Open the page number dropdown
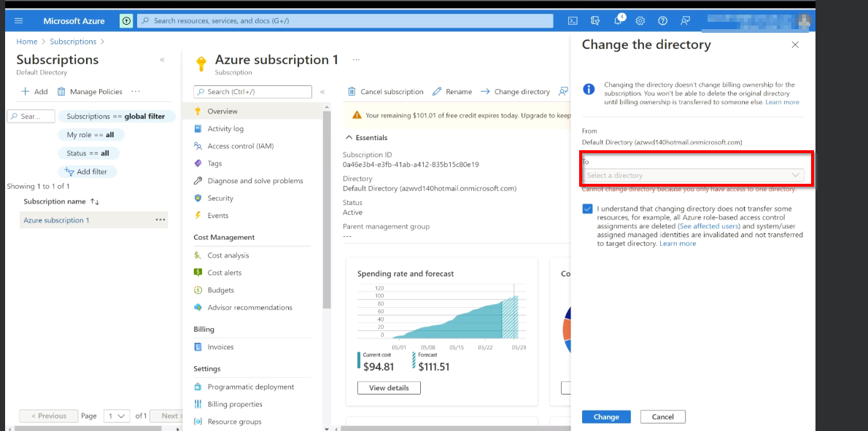Viewport: 868px width, 431px height. pyautogui.click(x=117, y=416)
